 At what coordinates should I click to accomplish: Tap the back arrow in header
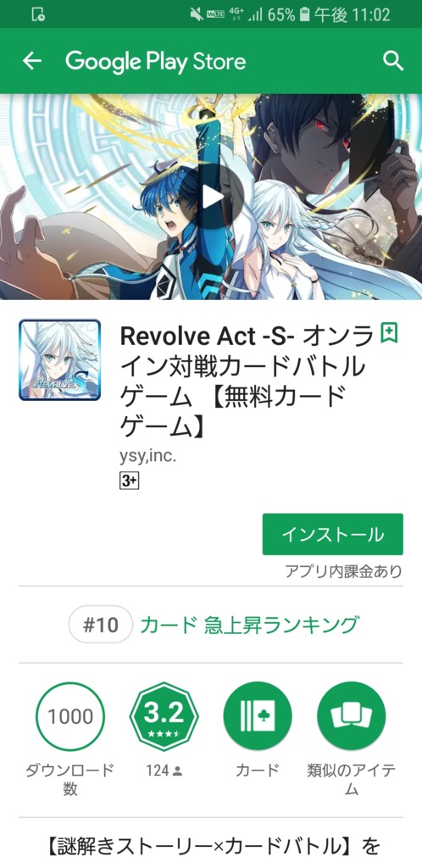pos(32,61)
